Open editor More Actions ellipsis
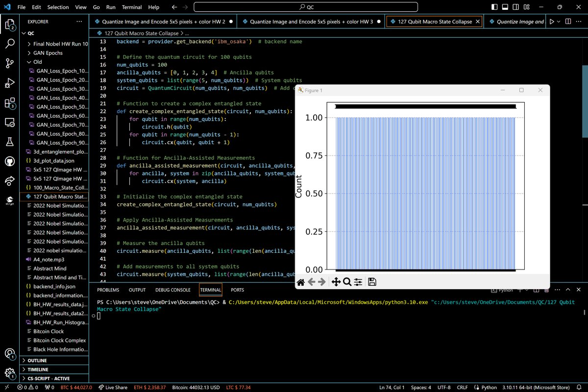This screenshot has width=588, height=392. [x=579, y=22]
